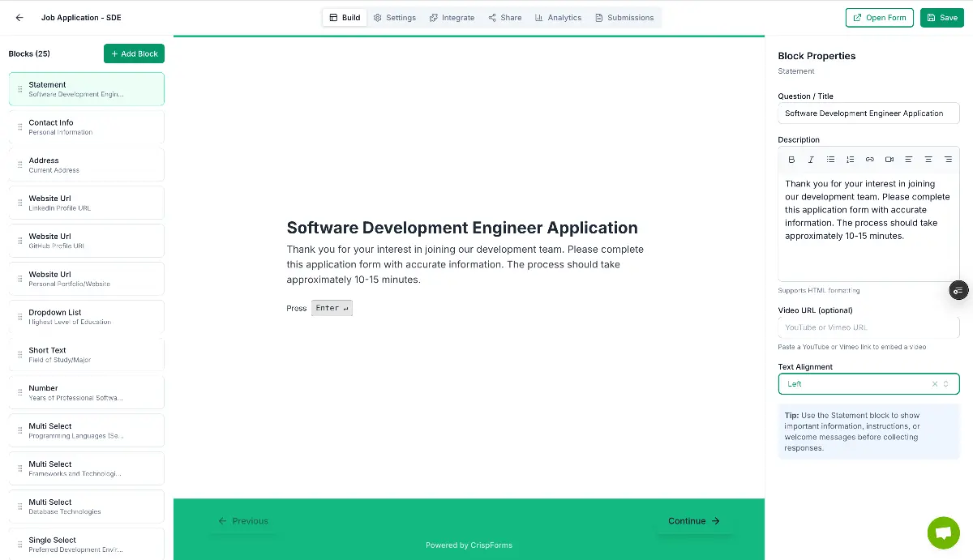Clear the Text Alignment selection
Image resolution: width=973 pixels, height=560 pixels.
(934, 383)
